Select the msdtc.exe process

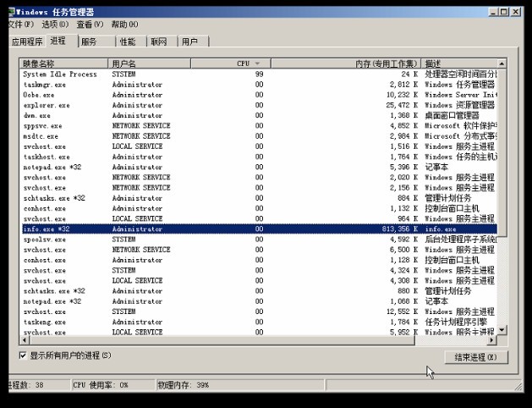point(259,136)
